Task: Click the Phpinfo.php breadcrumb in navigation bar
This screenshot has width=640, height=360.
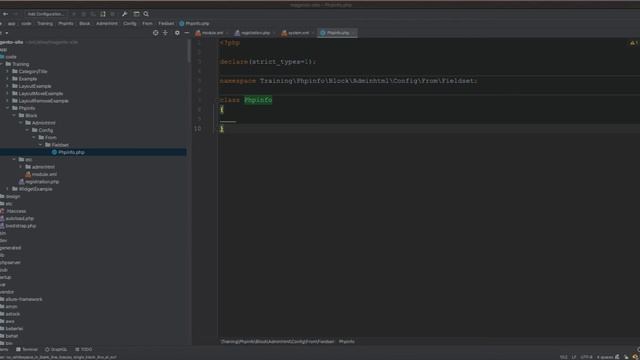Action: click(x=194, y=24)
